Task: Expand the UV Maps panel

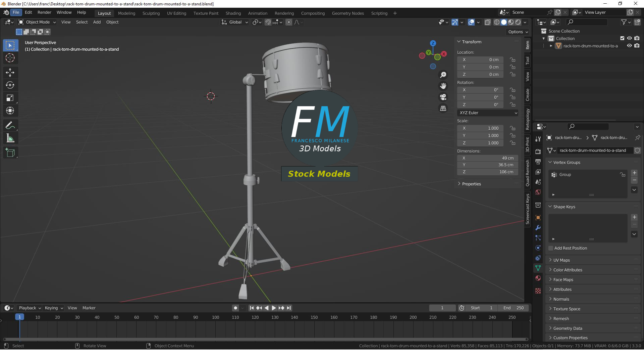Action: (561, 260)
